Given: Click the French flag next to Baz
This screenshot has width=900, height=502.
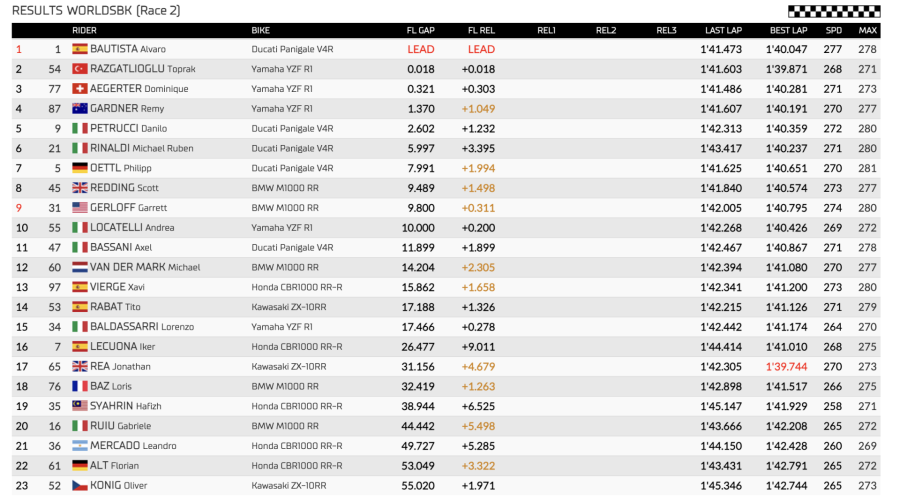Looking at the screenshot, I should tap(80, 386).
